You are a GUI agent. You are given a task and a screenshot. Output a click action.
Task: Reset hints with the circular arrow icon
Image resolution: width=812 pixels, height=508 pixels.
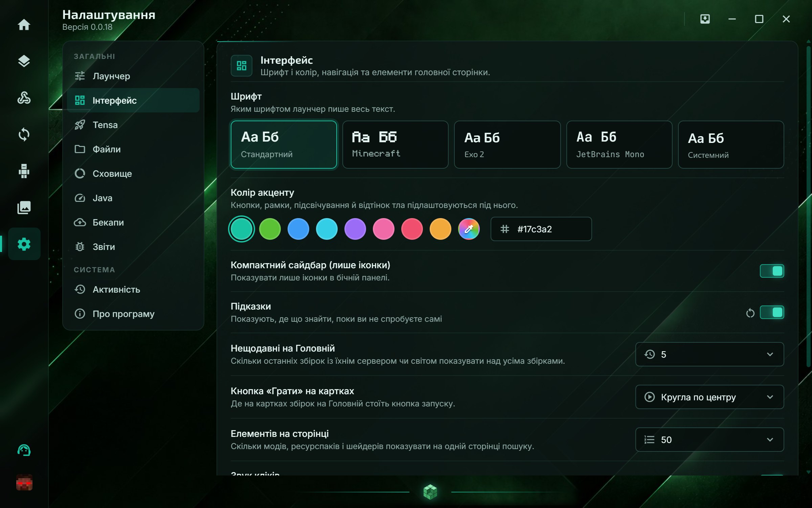750,313
